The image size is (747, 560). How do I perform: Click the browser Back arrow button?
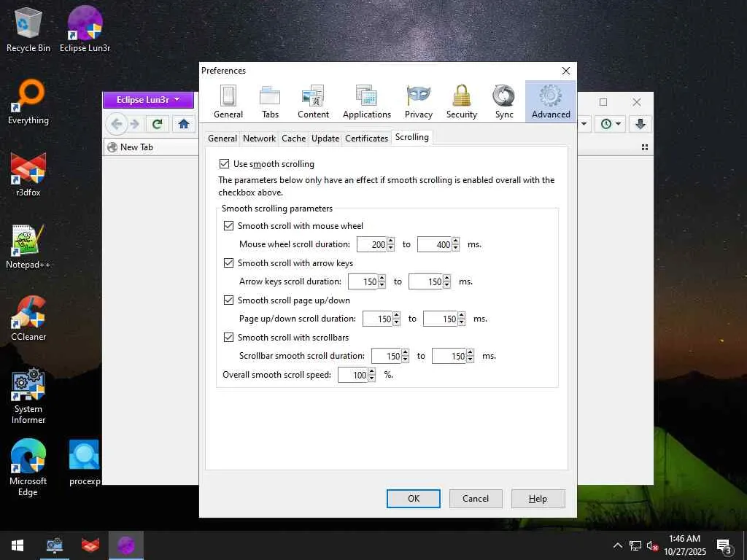pyautogui.click(x=117, y=124)
